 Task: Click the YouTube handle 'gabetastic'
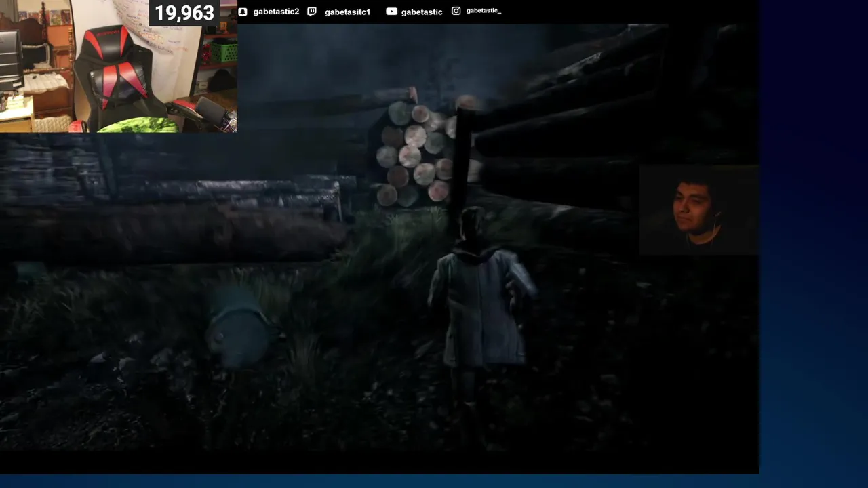[x=422, y=12]
